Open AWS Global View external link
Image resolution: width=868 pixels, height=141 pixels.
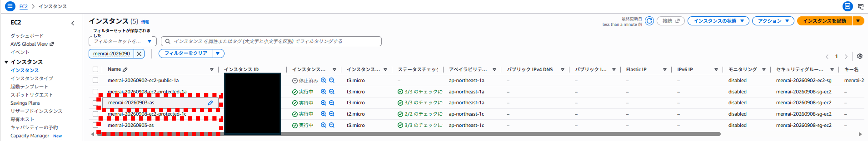[32, 44]
